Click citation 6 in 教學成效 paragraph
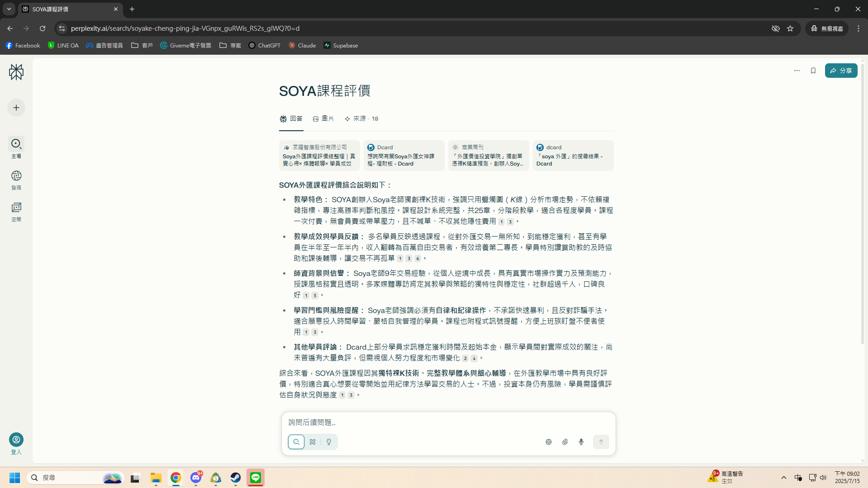 417,259
